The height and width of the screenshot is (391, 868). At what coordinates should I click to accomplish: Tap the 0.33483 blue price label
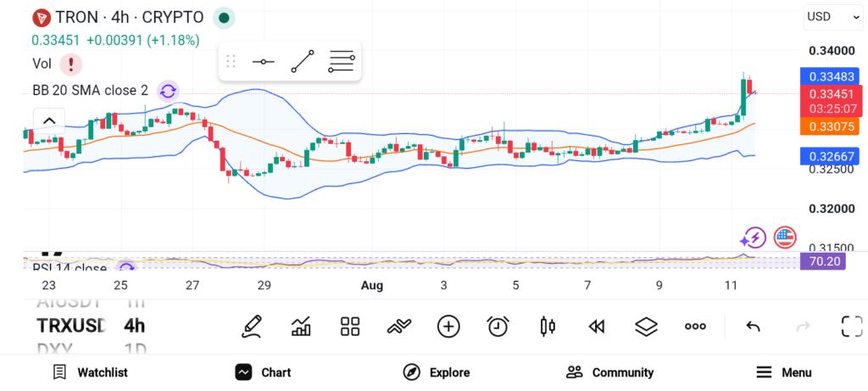828,77
